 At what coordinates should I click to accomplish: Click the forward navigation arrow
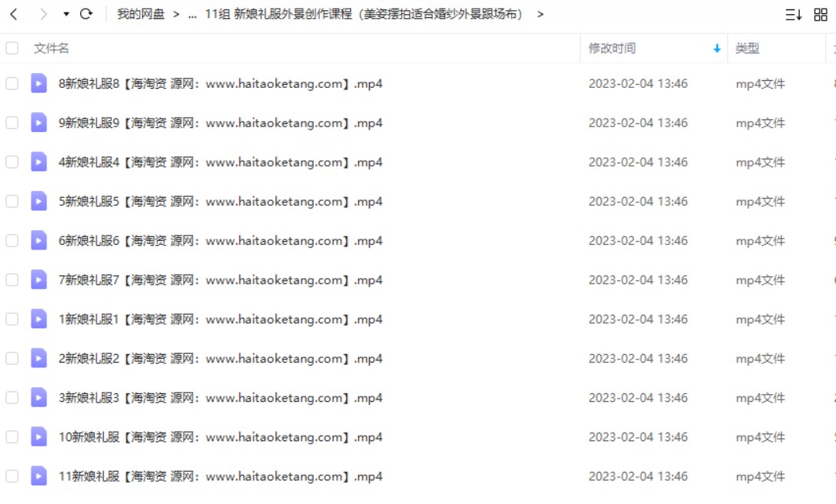[x=44, y=14]
